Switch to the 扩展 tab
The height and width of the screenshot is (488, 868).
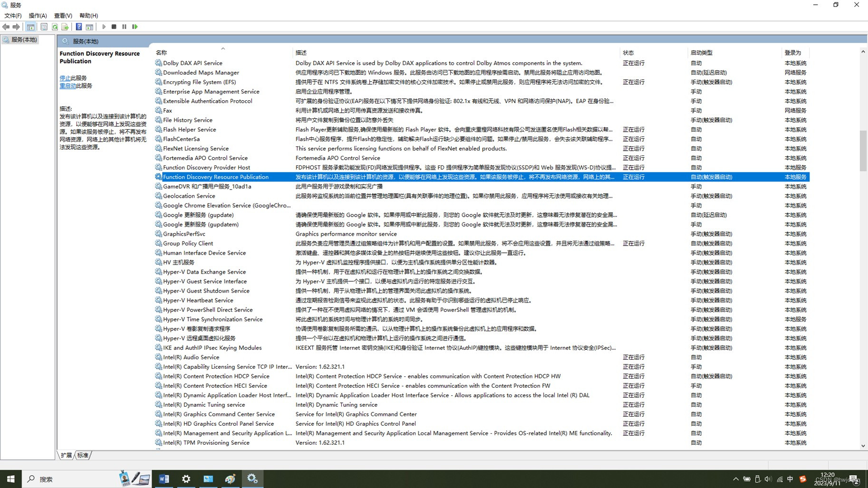66,455
